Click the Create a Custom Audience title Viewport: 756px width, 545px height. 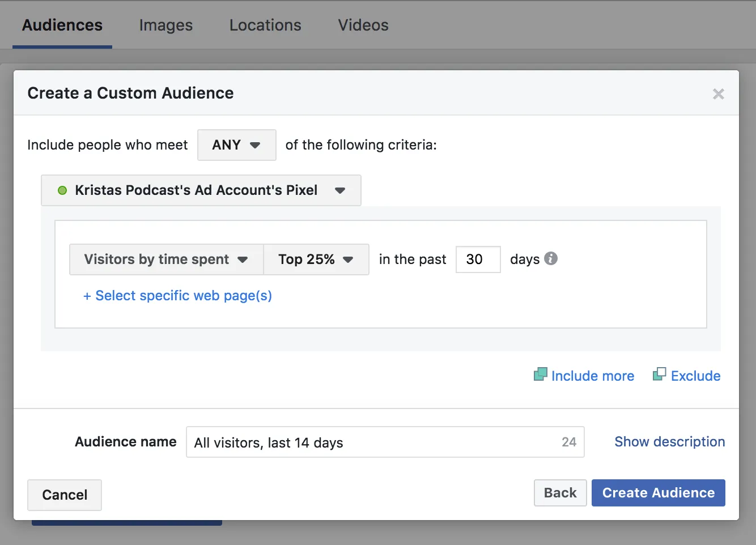(131, 93)
